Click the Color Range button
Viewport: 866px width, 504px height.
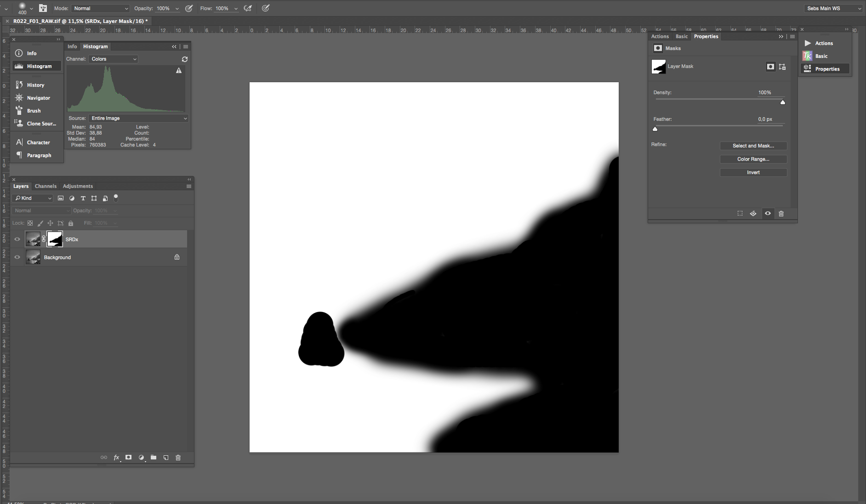pyautogui.click(x=753, y=159)
